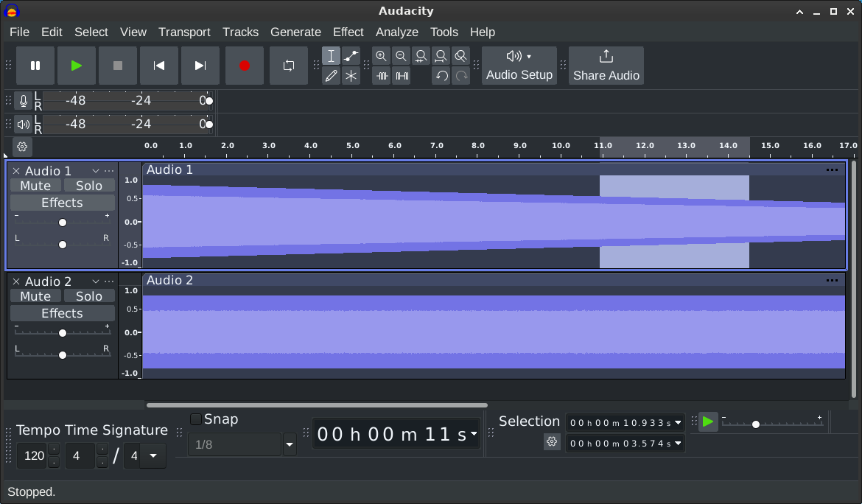Click the Zoom In magnifier
Viewport: 862px width, 504px height.
click(x=381, y=55)
